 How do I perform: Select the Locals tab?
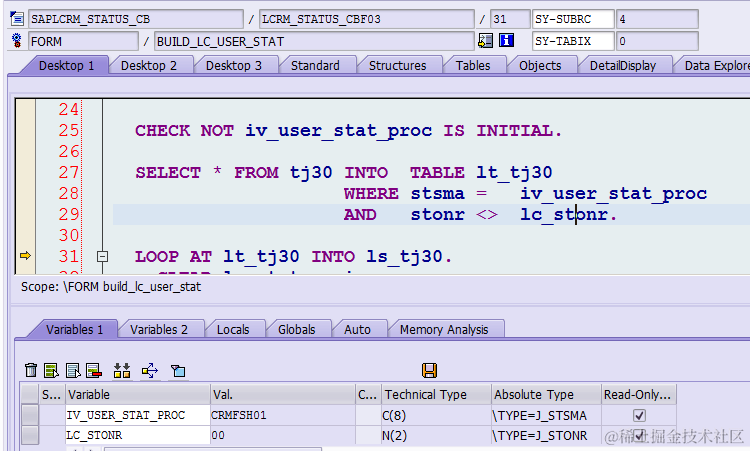[233, 330]
